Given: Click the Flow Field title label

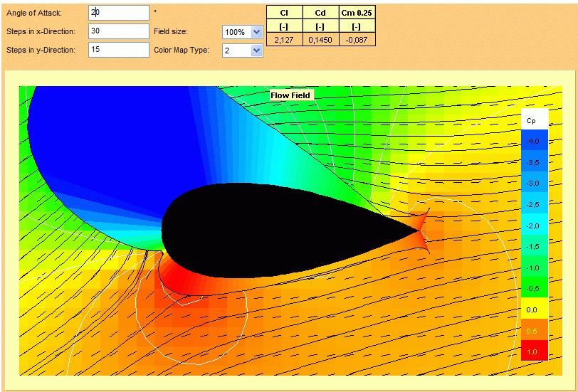Looking at the screenshot, I should 290,95.
